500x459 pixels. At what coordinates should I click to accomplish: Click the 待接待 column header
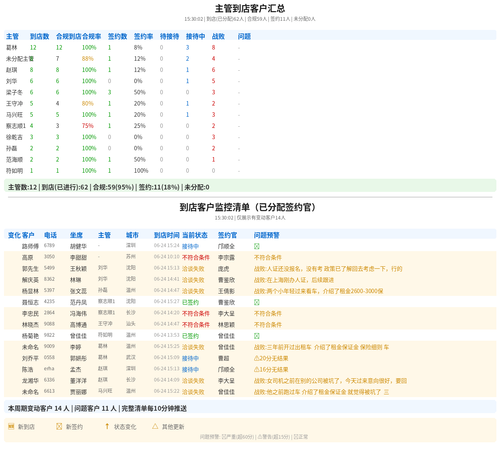(169, 36)
